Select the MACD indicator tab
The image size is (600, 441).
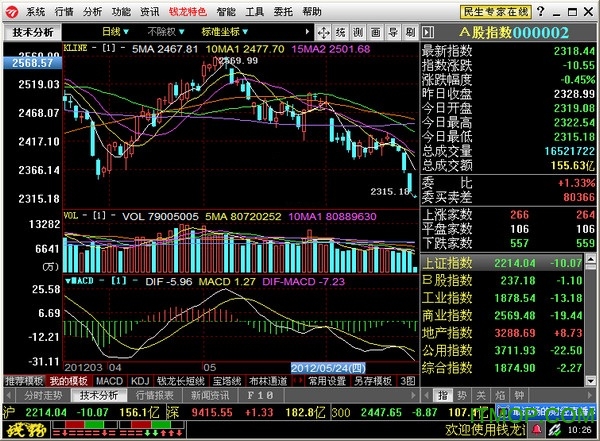110,381
